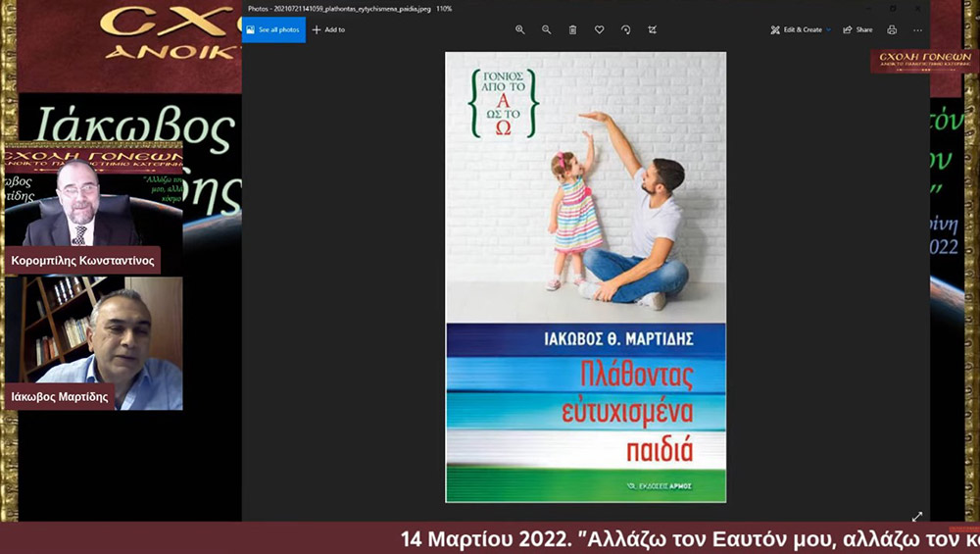Click the 'Ιάκωβος Μαρτίδης' name label

(x=60, y=396)
